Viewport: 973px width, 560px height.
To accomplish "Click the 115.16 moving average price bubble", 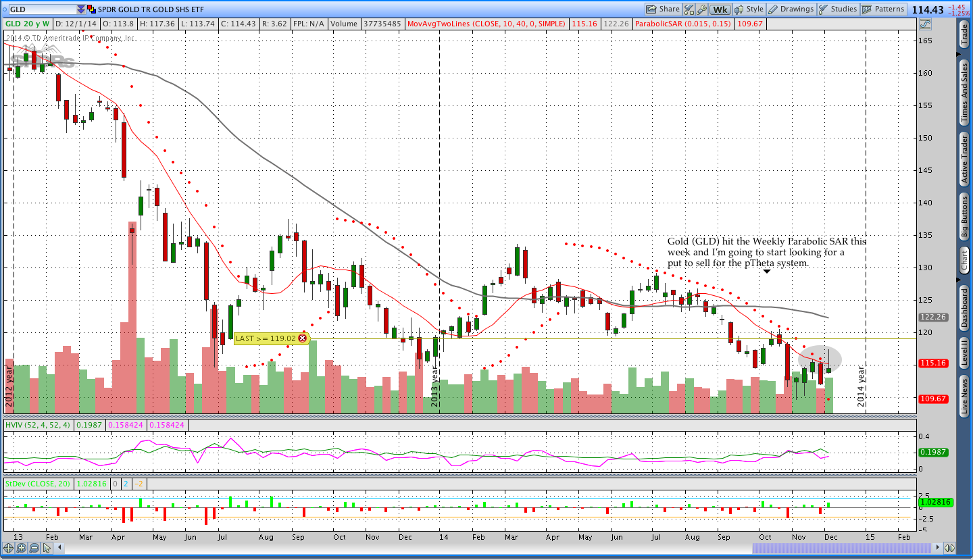I will [932, 363].
